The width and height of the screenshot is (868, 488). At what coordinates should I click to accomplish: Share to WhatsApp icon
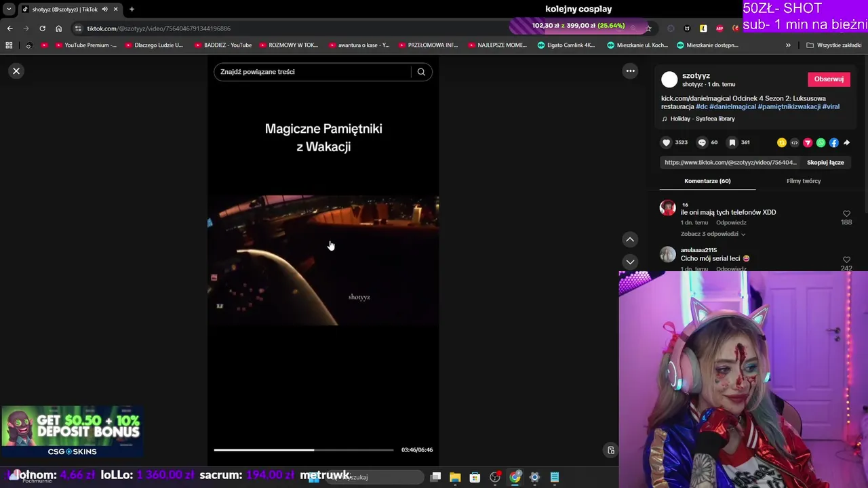pyautogui.click(x=821, y=142)
